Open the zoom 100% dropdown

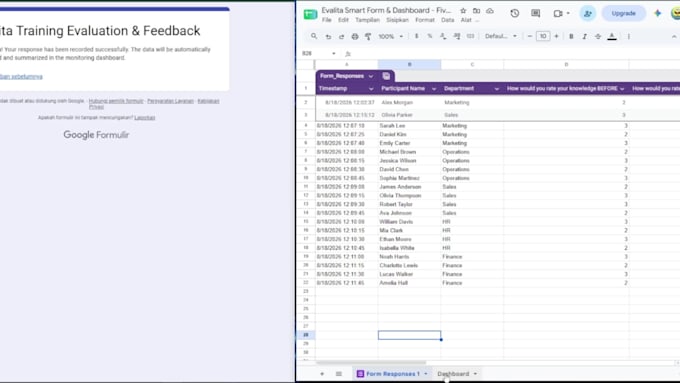coord(390,36)
